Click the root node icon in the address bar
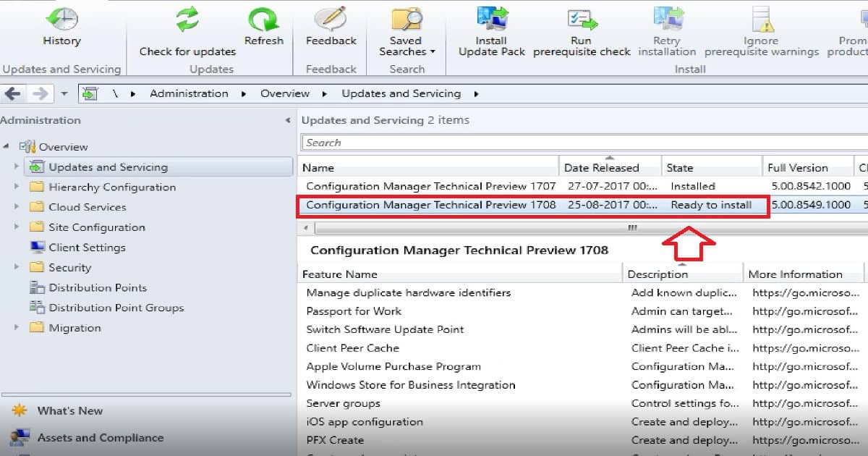Image resolution: width=868 pixels, height=456 pixels. pyautogui.click(x=90, y=93)
